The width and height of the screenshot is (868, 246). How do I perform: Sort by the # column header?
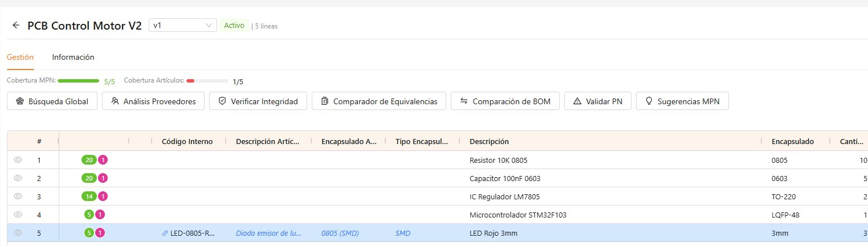39,141
